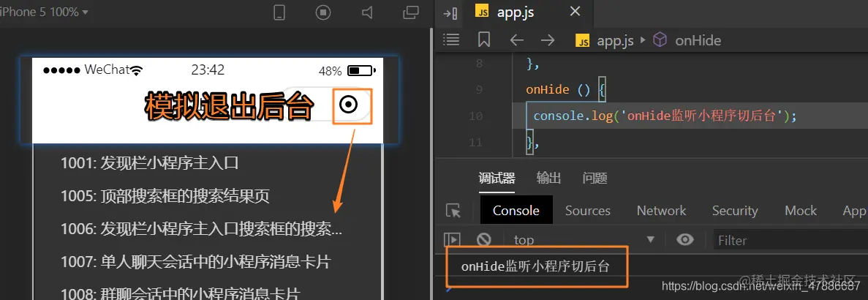Toggle the console sidebar icon
The height and width of the screenshot is (300, 868).
coord(452,239)
